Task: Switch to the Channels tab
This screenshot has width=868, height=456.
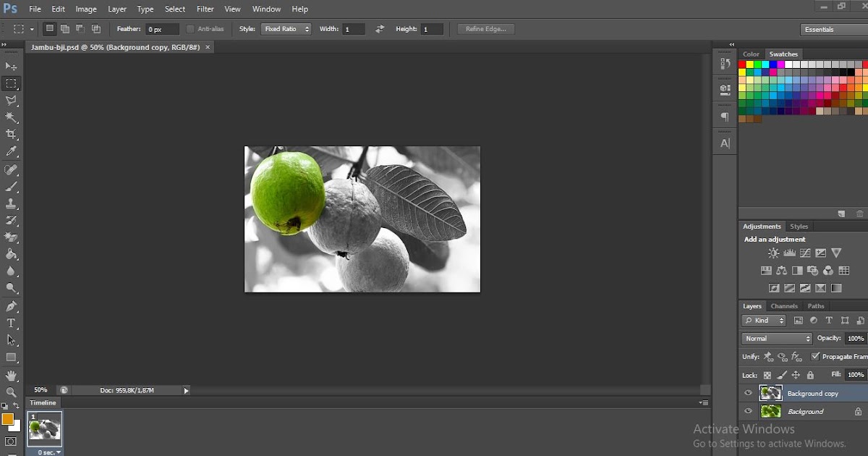Action: [784, 305]
